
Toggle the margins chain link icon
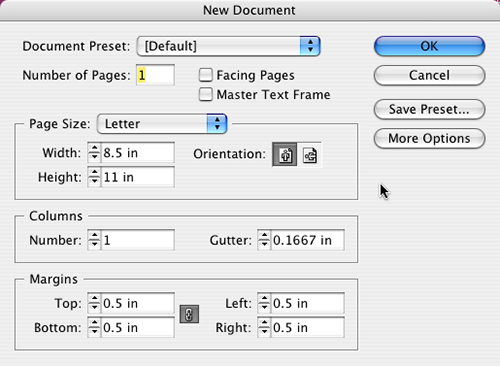coord(189,314)
